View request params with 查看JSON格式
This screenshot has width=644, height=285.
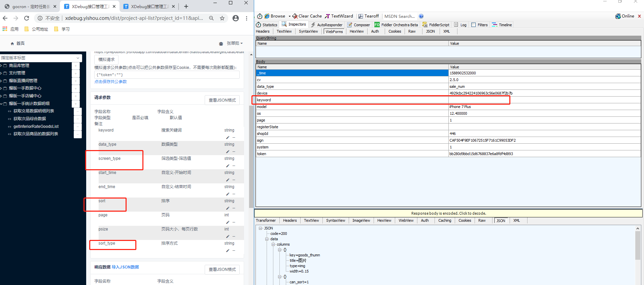222,100
